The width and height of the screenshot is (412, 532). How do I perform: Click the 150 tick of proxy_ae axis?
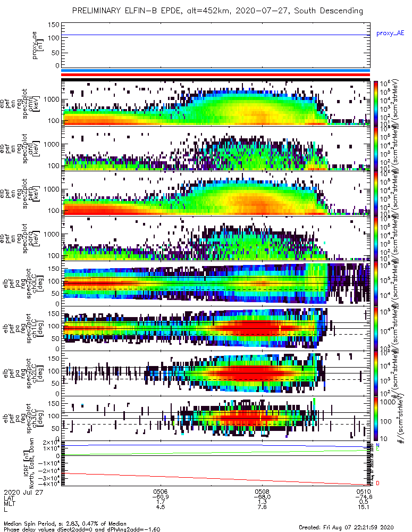pos(54,25)
